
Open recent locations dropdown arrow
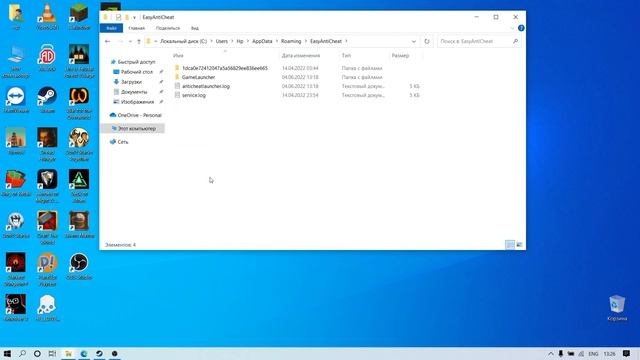(130, 41)
